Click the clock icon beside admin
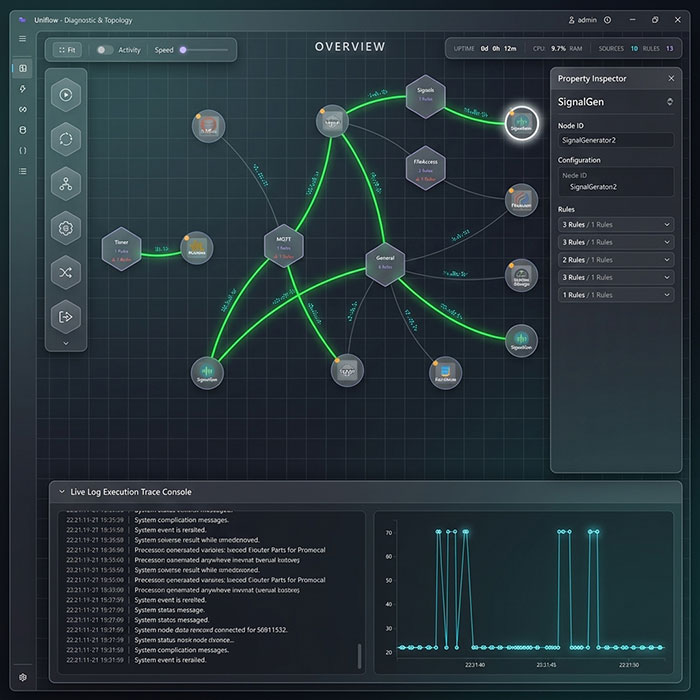700x700 pixels. click(607, 20)
